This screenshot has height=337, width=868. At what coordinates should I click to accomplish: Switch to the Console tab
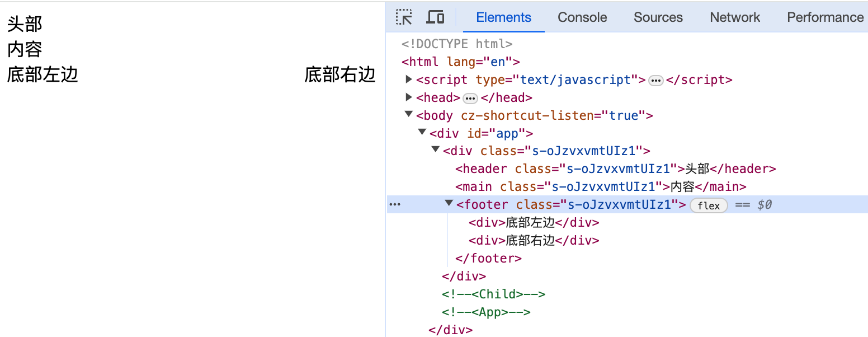coord(582,17)
